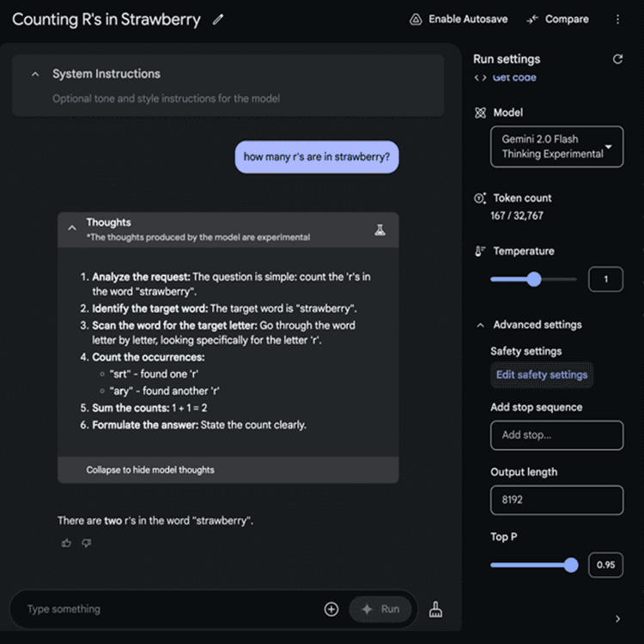Click the clear chat broom icon
Image resolution: width=644 pixels, height=644 pixels.
coord(436,609)
